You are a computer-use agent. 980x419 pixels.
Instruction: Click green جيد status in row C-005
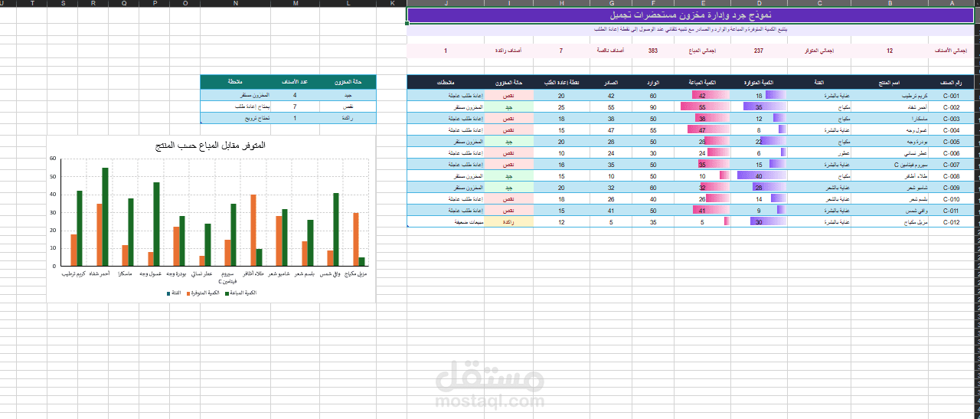coord(508,142)
